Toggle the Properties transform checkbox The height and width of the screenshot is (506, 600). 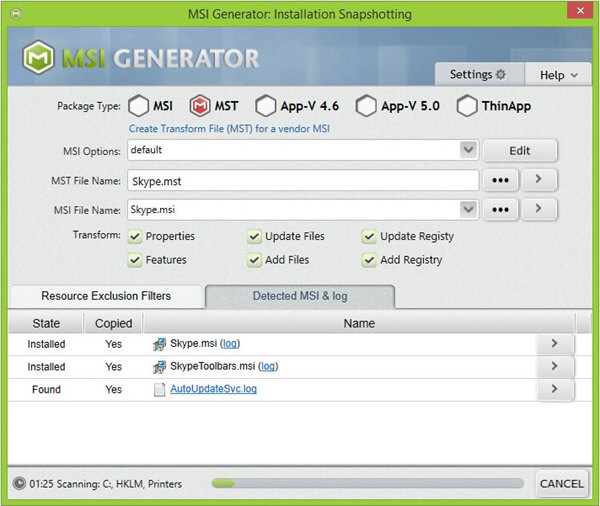[135, 237]
